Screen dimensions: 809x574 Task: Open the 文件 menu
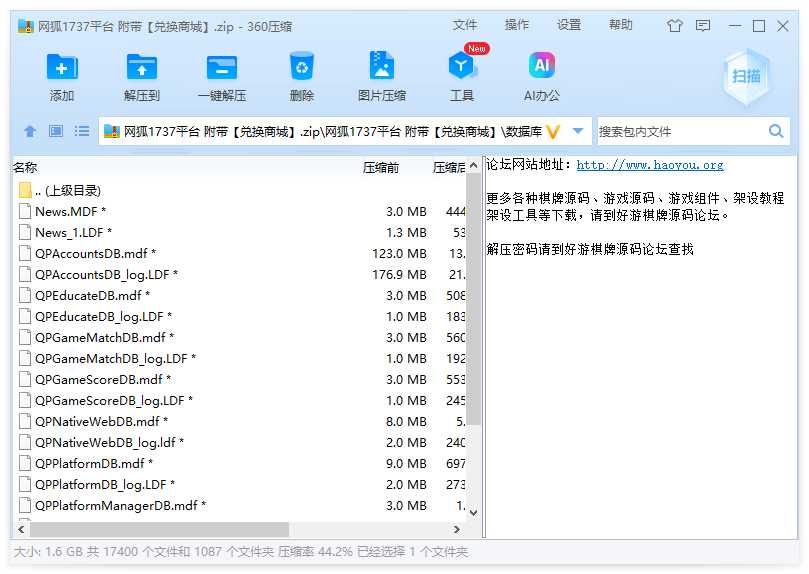coord(465,25)
